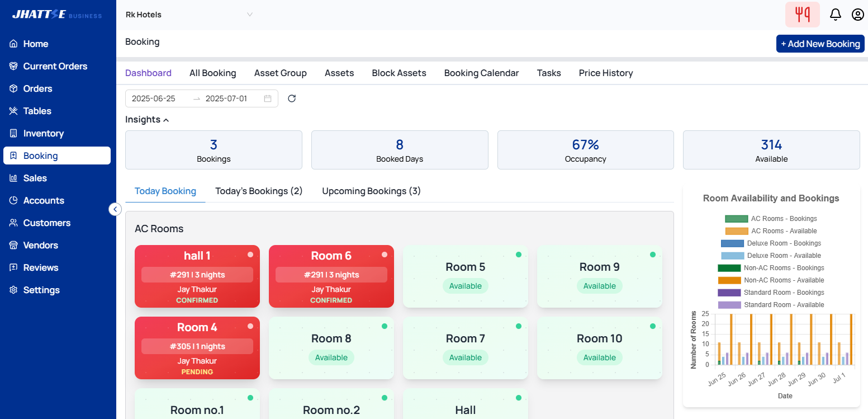Click the Current Orders sidebar icon
This screenshot has height=419, width=868.
click(13, 66)
